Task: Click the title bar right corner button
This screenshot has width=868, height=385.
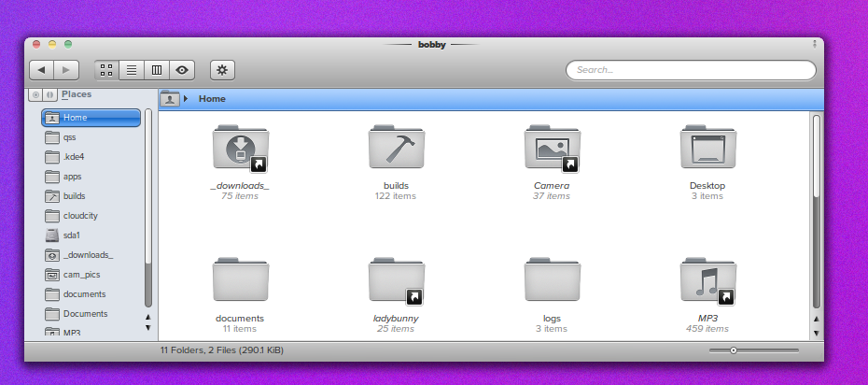Action: (815, 44)
